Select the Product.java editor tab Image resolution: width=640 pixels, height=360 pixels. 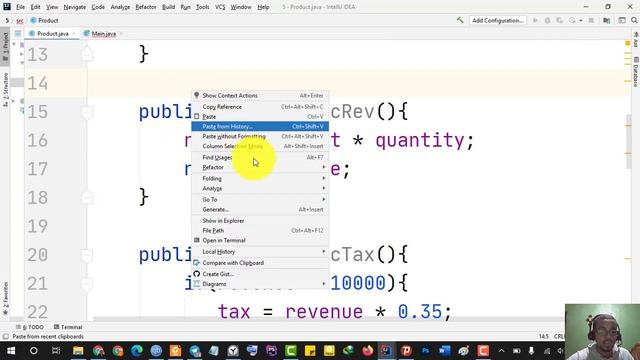[52, 34]
